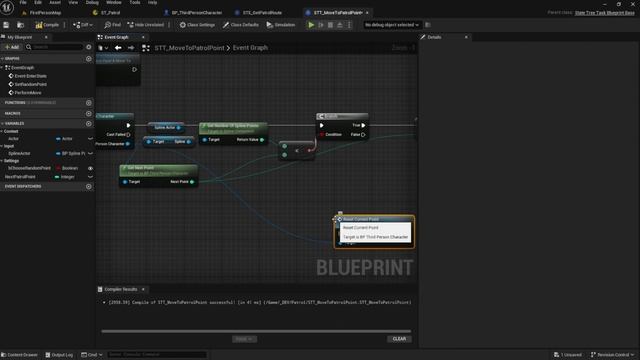640x360 pixels.
Task: Toggle visibility eye for bChooseRandomPoint
Action: tap(90, 168)
